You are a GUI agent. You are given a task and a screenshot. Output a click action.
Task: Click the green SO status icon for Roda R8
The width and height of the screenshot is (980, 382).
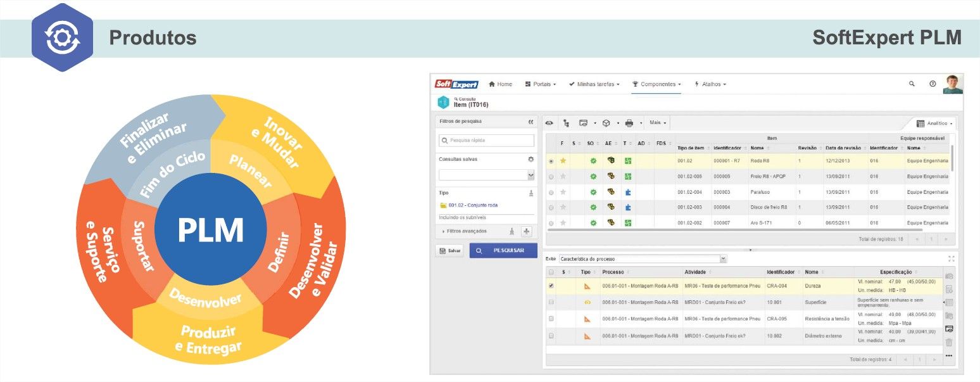[x=593, y=161]
